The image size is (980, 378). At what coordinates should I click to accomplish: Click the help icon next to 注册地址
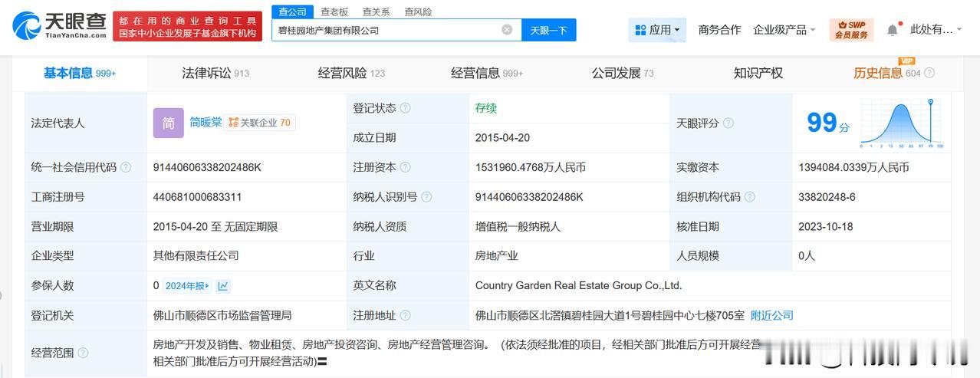coord(405,315)
